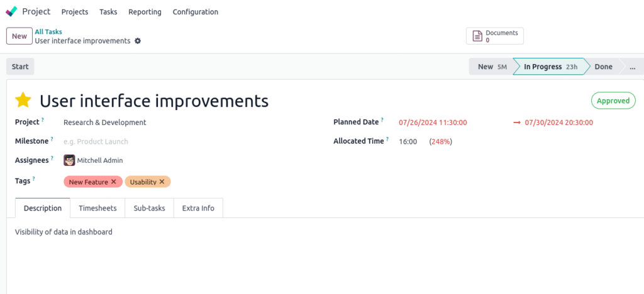
Task: Open the Research & Development project field
Action: (x=105, y=122)
